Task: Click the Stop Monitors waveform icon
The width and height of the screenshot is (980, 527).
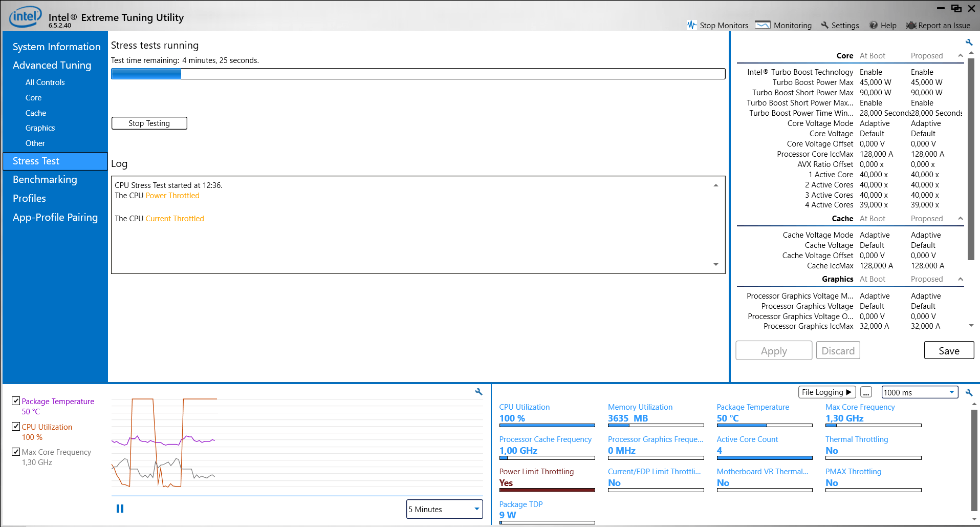Action: [692, 25]
